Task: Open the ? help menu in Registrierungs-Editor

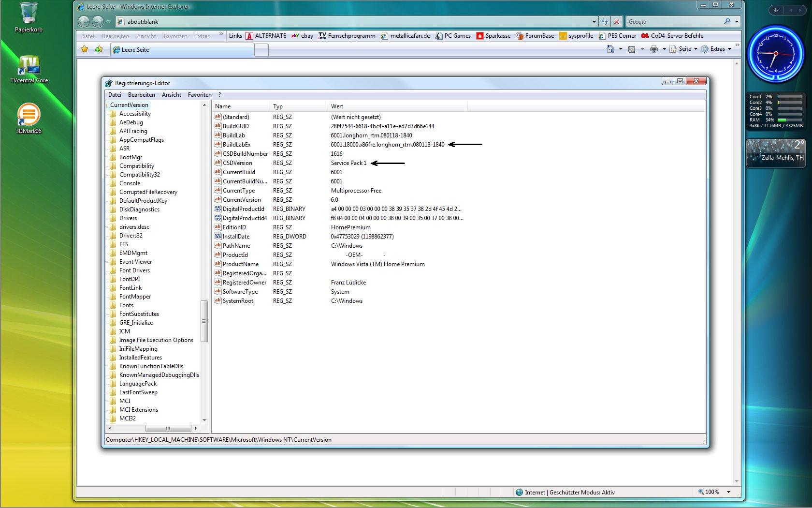Action: [x=219, y=95]
